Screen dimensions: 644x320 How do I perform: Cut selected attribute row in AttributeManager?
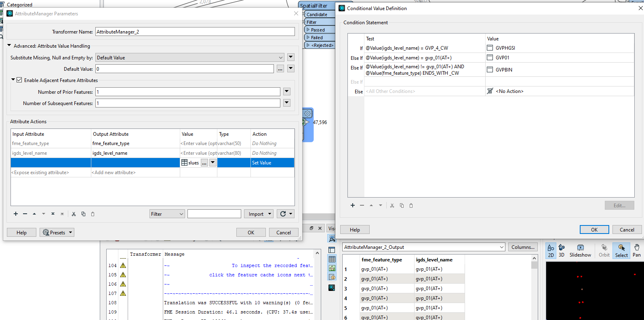[x=74, y=214]
